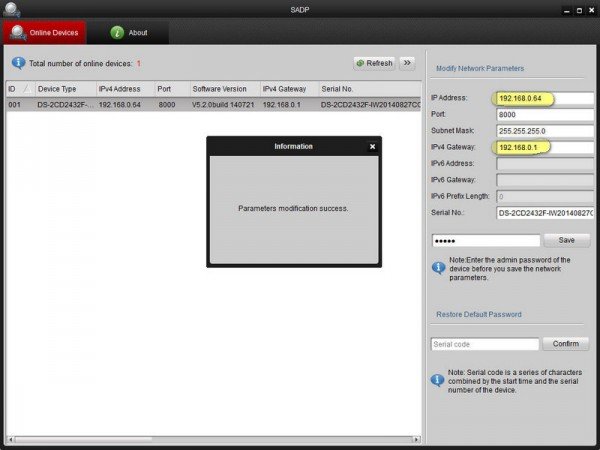The height and width of the screenshot is (450, 600).
Task: Confirm the serial code
Action: coord(566,344)
